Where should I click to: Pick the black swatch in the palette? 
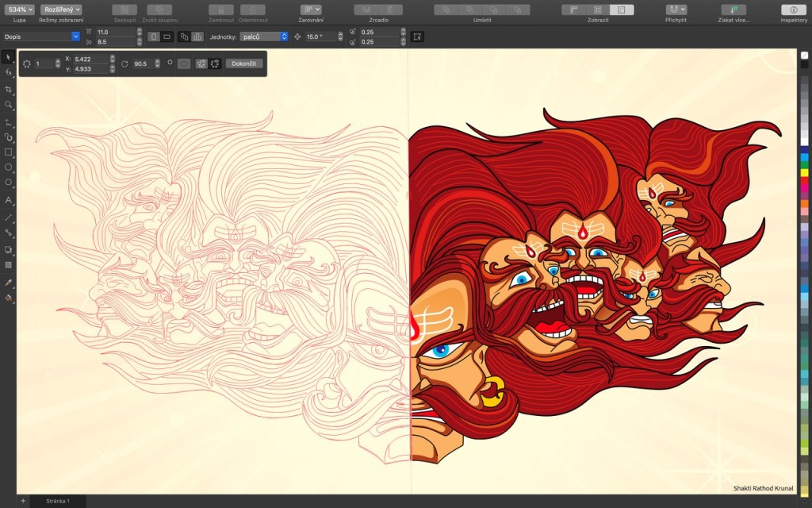[804, 64]
